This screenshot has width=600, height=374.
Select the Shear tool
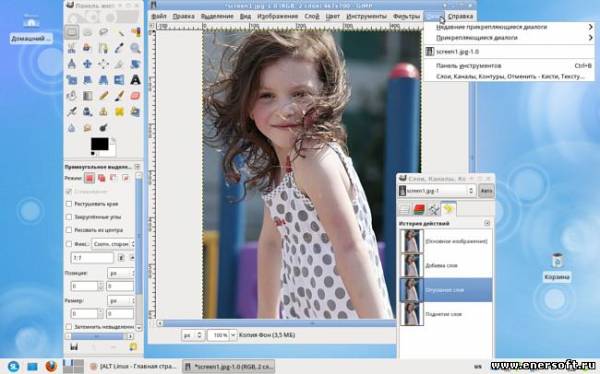[x=88, y=80]
